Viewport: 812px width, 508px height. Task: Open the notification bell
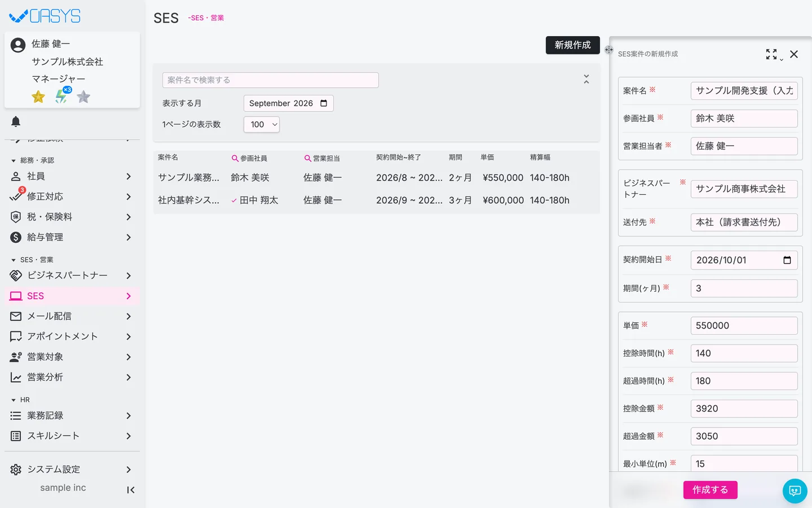click(16, 121)
